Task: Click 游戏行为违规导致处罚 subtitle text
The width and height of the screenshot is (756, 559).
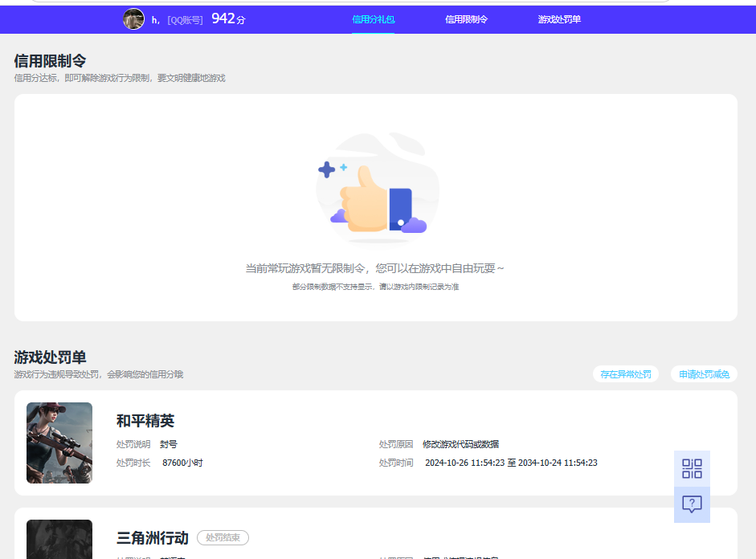Action: (98, 374)
